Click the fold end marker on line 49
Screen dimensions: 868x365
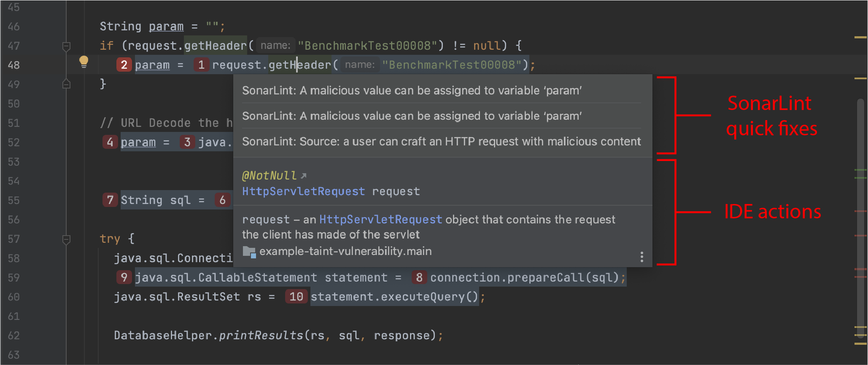click(x=66, y=83)
